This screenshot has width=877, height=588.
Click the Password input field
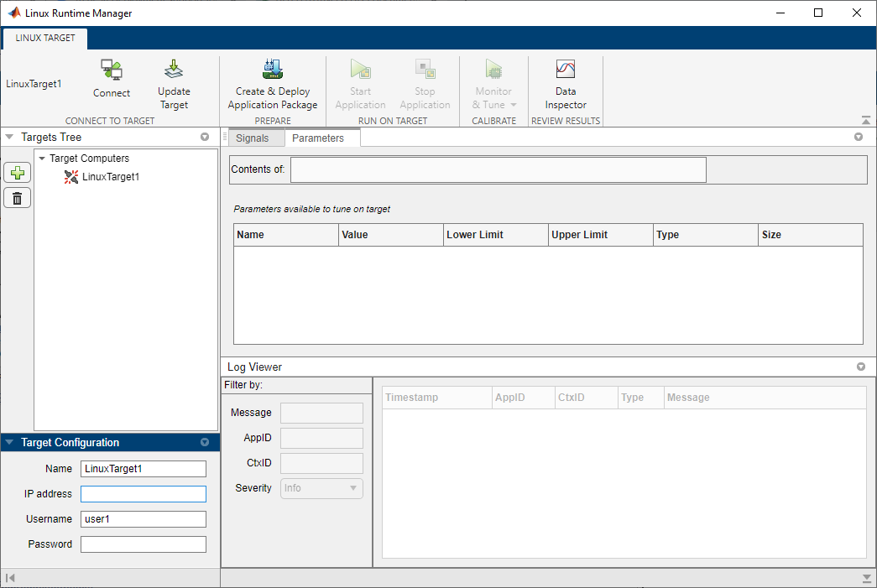coord(143,544)
